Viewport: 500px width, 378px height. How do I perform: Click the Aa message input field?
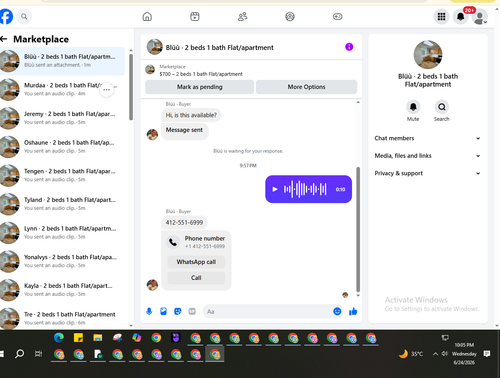point(267,311)
